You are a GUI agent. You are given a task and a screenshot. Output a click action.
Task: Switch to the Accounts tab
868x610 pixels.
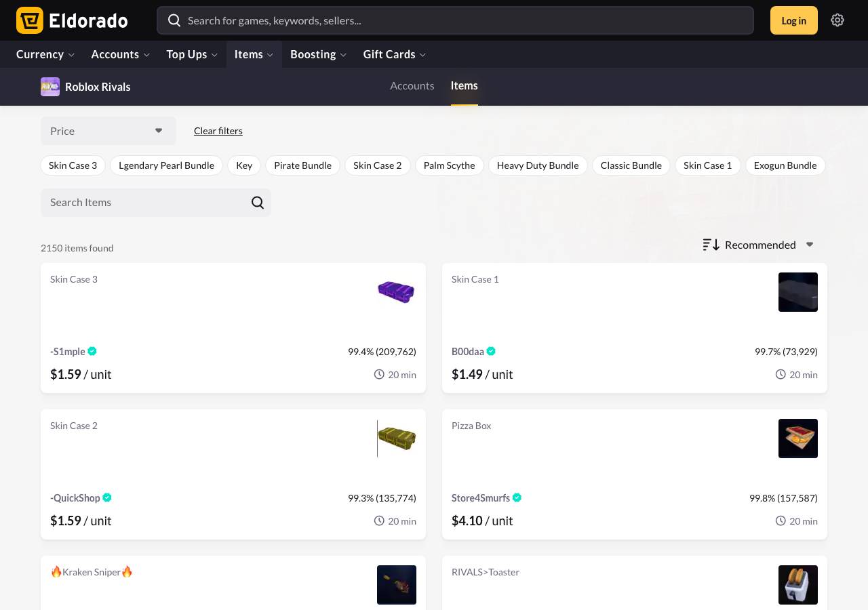(x=412, y=86)
